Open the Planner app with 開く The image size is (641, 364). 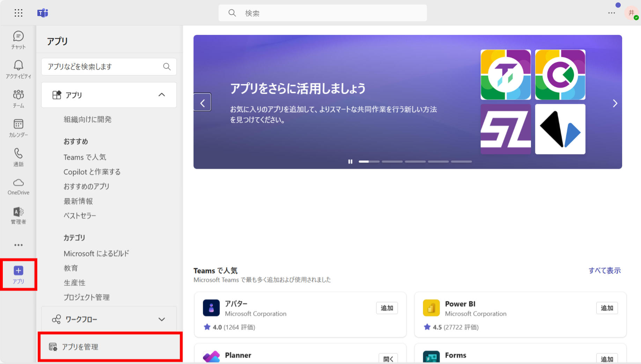(x=388, y=358)
